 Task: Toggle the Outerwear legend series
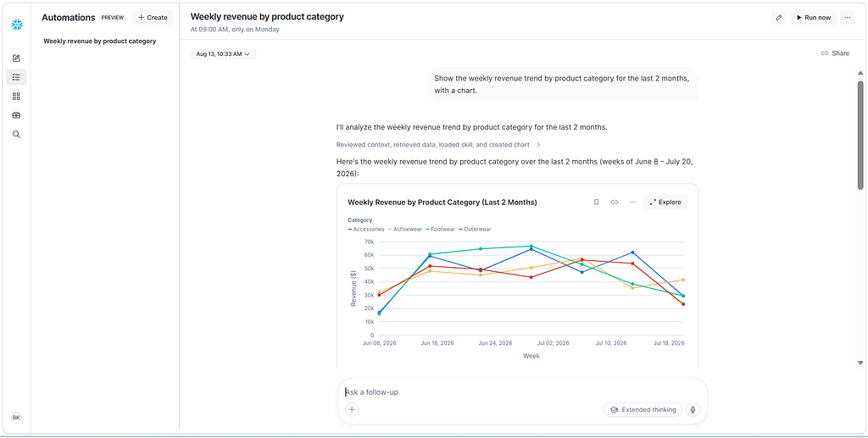point(474,229)
